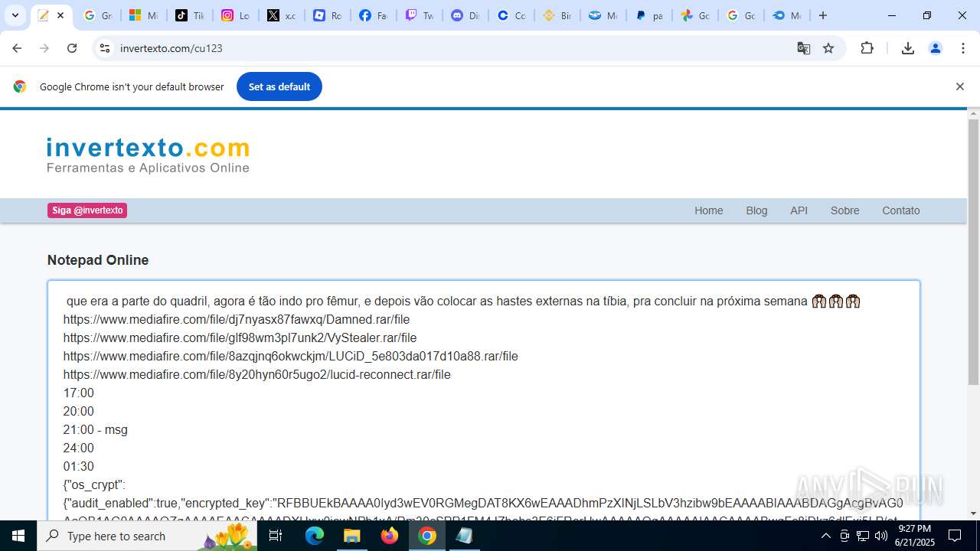The width and height of the screenshot is (980, 551).
Task: Click the '21:00 - msg' line
Action: coord(96,429)
